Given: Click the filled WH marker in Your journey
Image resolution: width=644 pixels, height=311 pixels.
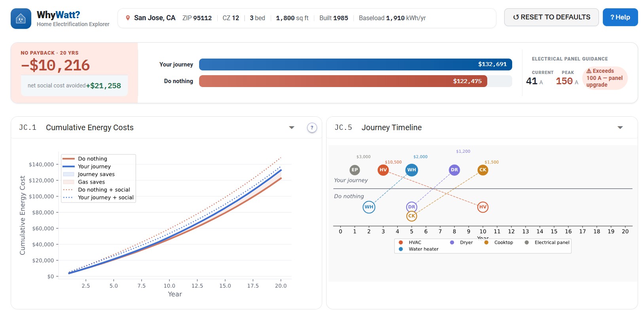Looking at the screenshot, I should (412, 170).
